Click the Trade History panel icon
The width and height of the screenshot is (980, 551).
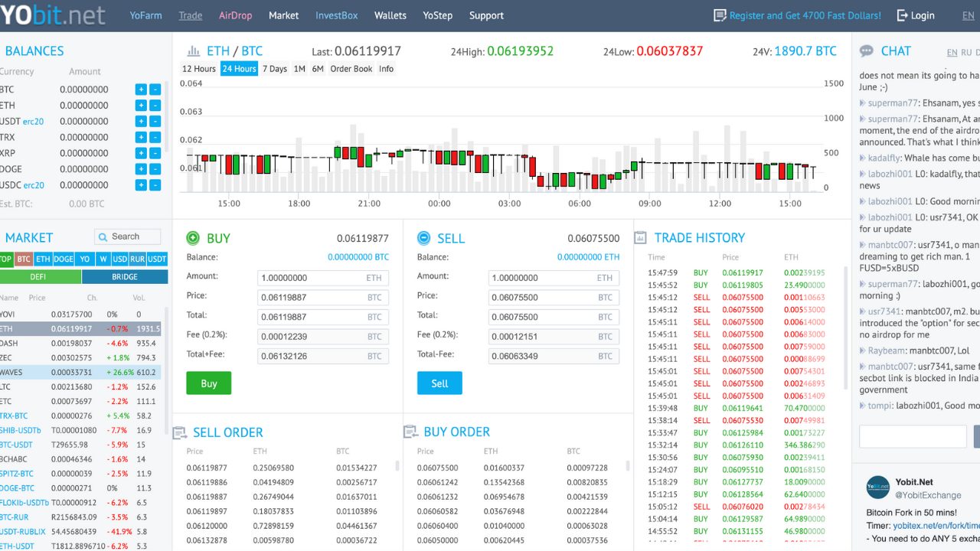click(640, 238)
